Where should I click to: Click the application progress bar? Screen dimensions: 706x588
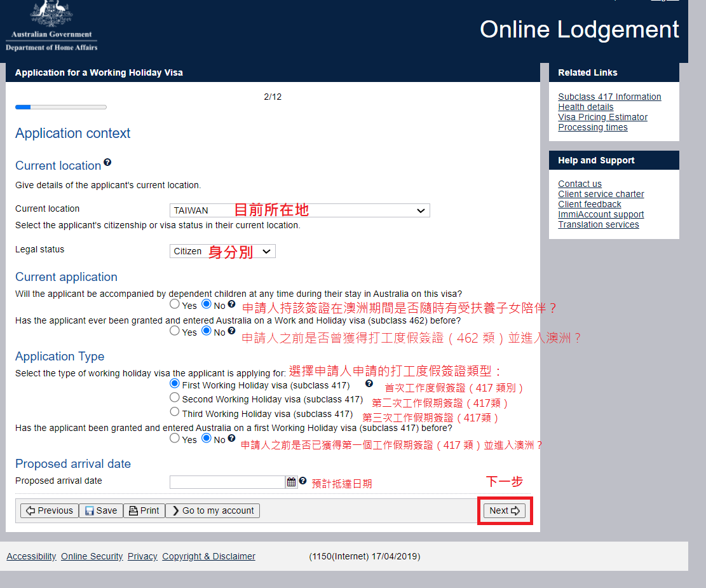click(61, 107)
